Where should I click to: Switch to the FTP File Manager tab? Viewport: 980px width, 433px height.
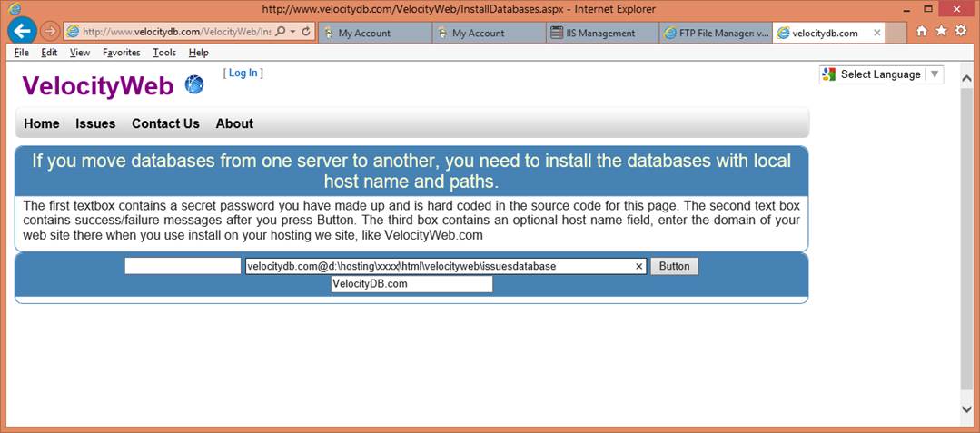point(716,33)
